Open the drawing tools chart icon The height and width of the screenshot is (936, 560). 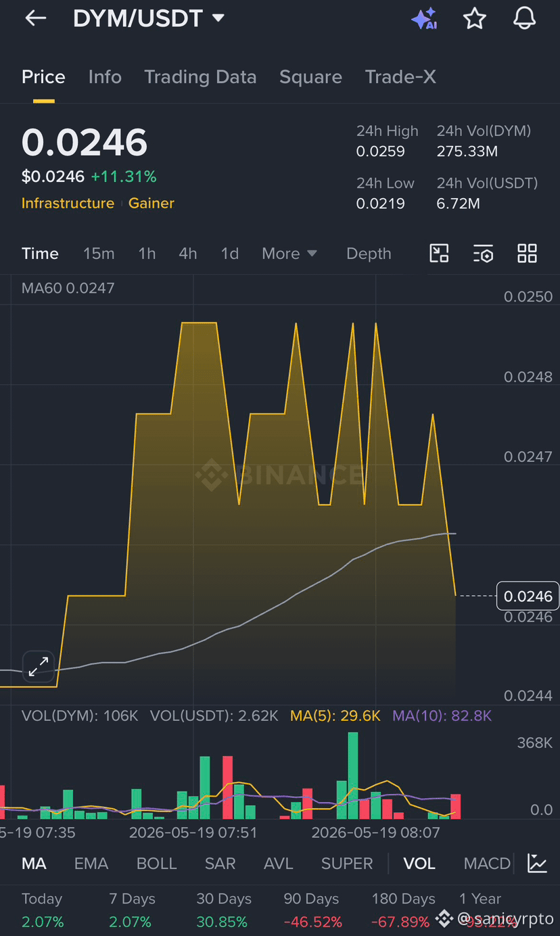(x=440, y=254)
